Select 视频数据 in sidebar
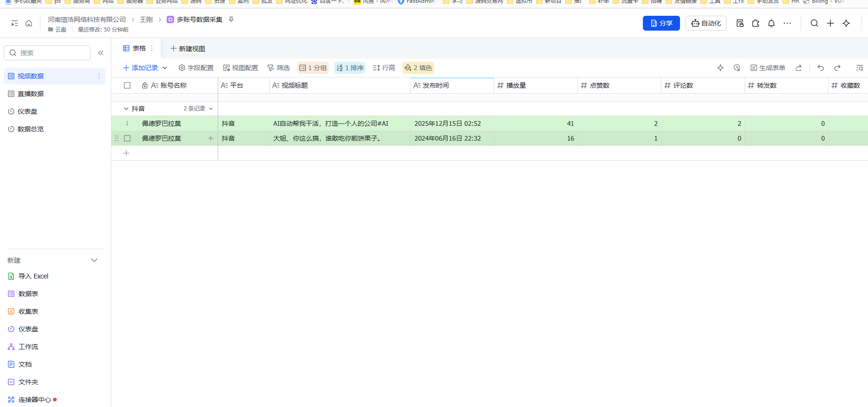868x407 pixels. pyautogui.click(x=55, y=76)
